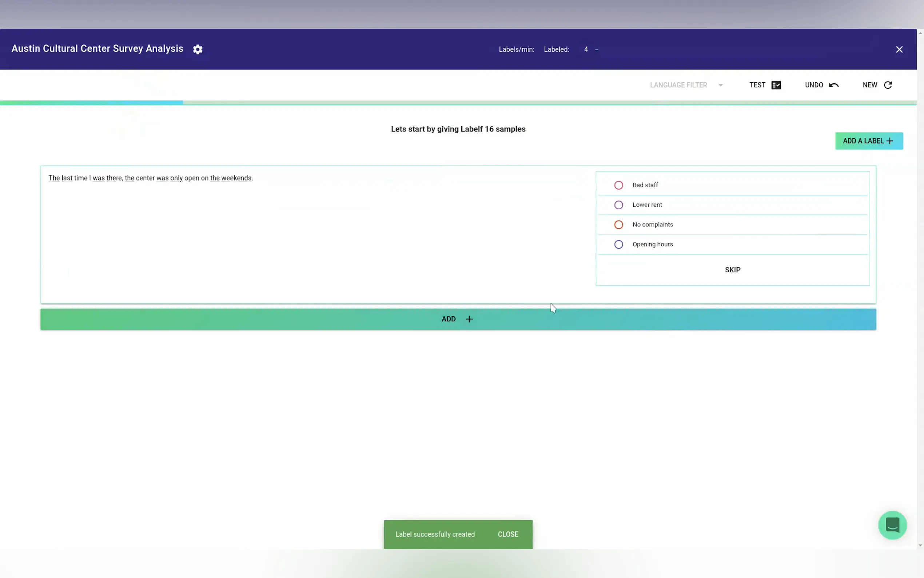Expand the Language Filter dropdown

point(678,85)
